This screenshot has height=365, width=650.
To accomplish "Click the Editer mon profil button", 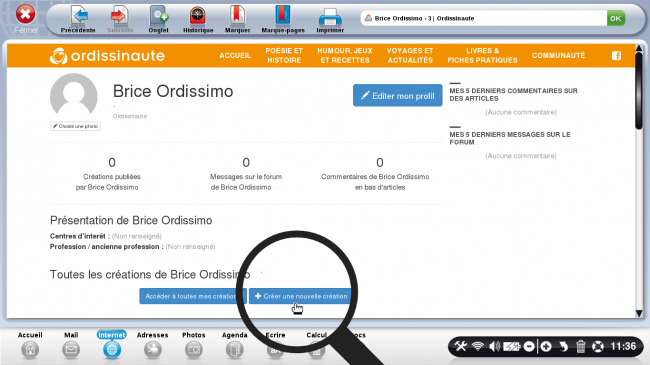I will tap(398, 96).
